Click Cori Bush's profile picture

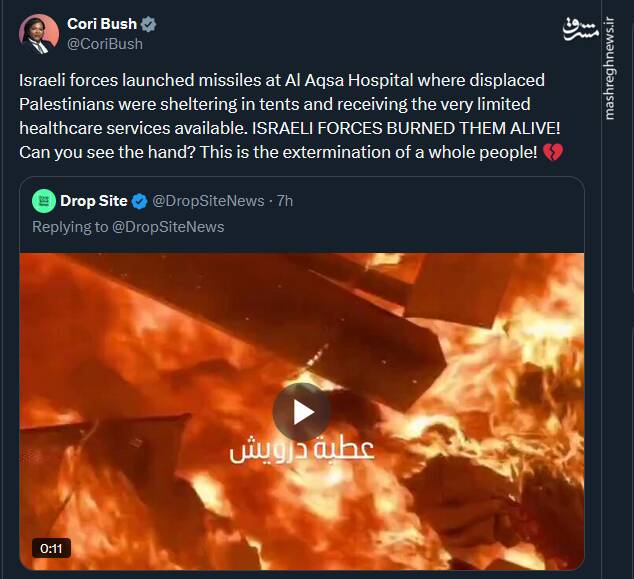38,34
